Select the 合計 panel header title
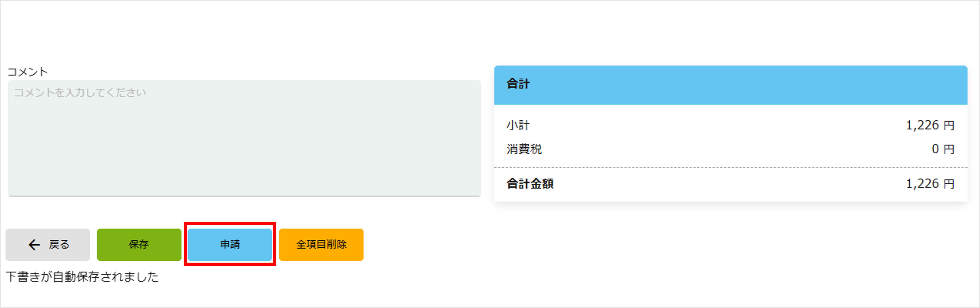Screen dimensions: 980x308 pyautogui.click(x=518, y=84)
